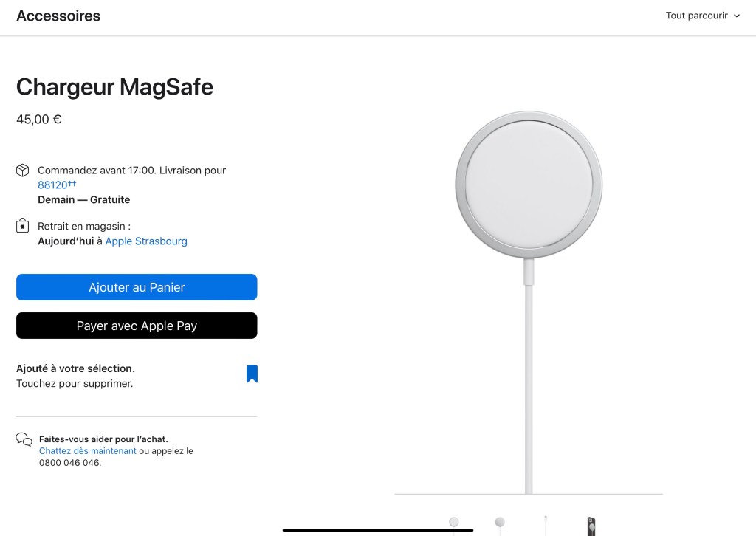Image resolution: width=756 pixels, height=536 pixels.
Task: Click the delivery box icon
Action: (x=23, y=171)
